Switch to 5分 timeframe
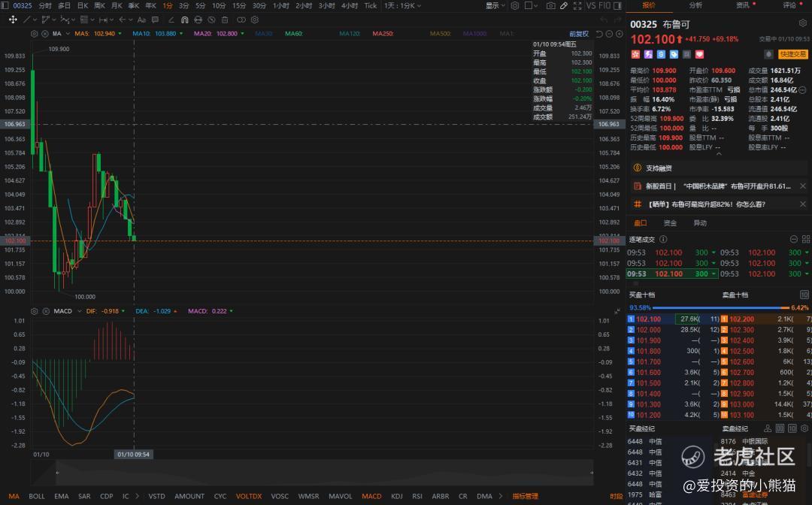The image size is (812, 505). click(201, 5)
